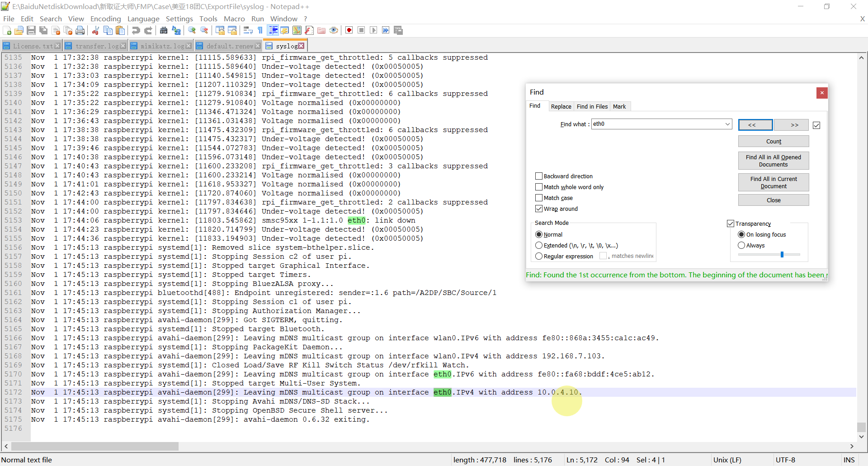Close the syslog tab with its X
The width and height of the screenshot is (868, 466).
pos(301,46)
